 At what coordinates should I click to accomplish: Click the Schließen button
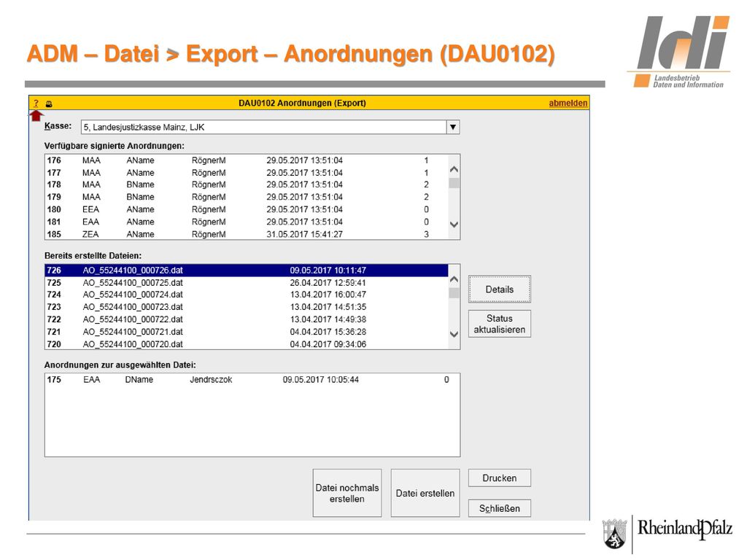tap(499, 508)
